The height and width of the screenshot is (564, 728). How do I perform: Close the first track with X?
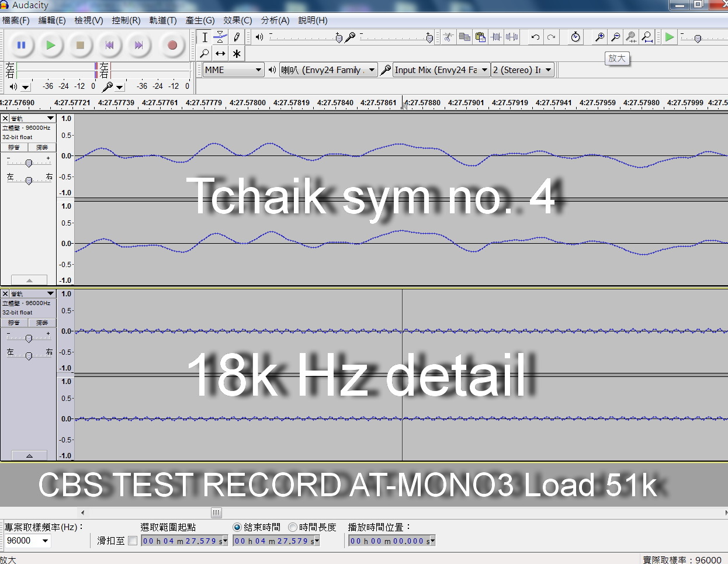coord(5,118)
